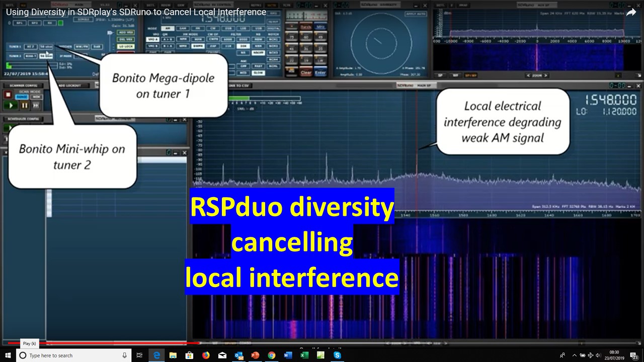Open Excel from the taskbar
This screenshot has width=644, height=362.
pyautogui.click(x=304, y=355)
